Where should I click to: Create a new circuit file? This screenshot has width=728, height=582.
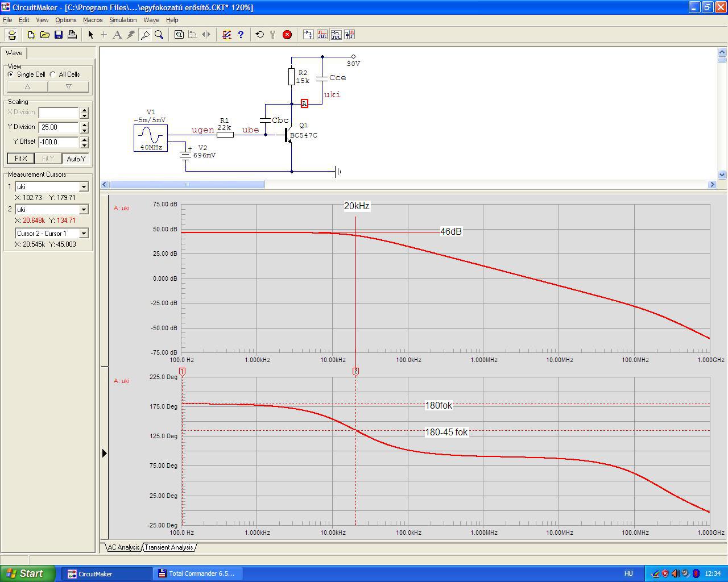[x=31, y=35]
